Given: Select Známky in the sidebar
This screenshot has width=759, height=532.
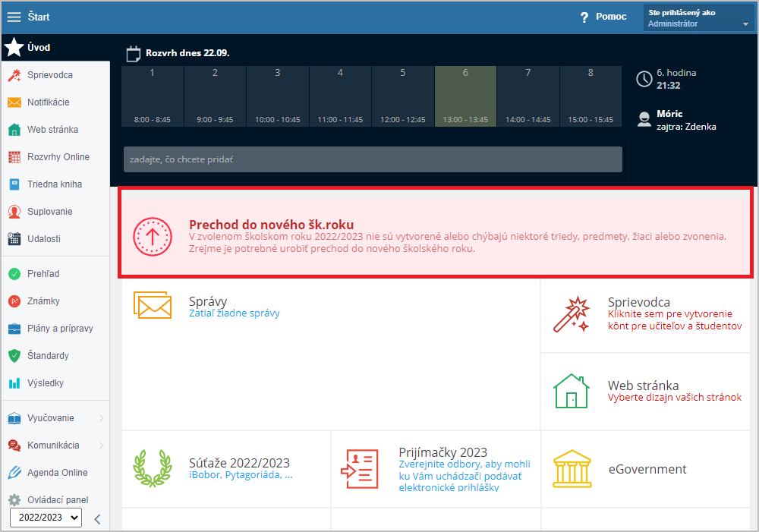Looking at the screenshot, I should tap(43, 301).
